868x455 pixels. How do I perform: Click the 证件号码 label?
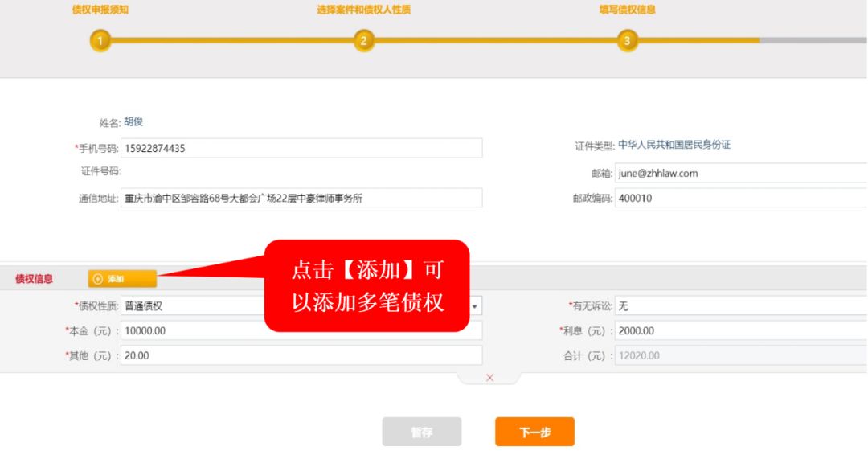pos(100,171)
